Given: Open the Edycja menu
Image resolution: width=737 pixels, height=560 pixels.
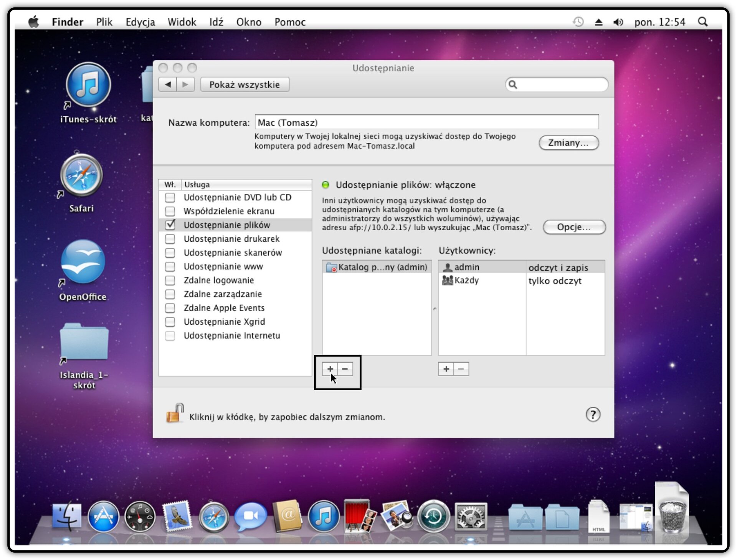Looking at the screenshot, I should tap(140, 22).
